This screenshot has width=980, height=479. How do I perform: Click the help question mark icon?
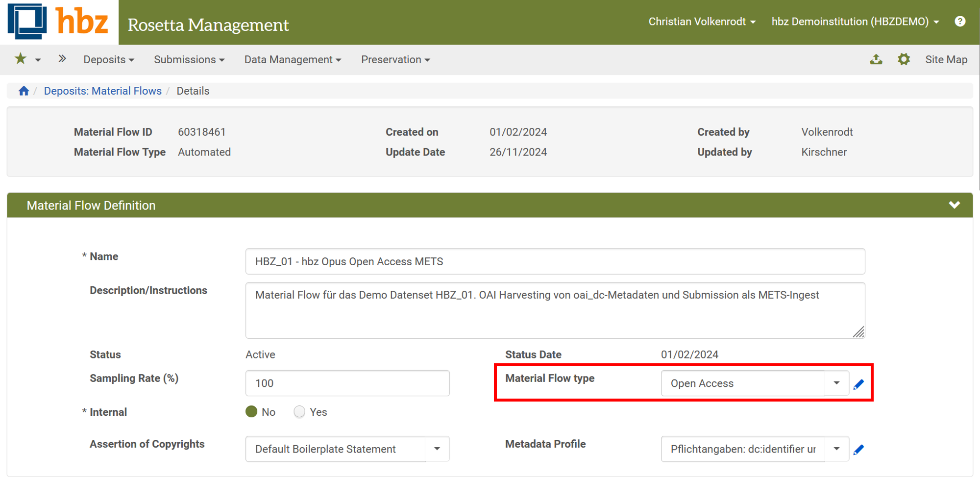coord(960,21)
